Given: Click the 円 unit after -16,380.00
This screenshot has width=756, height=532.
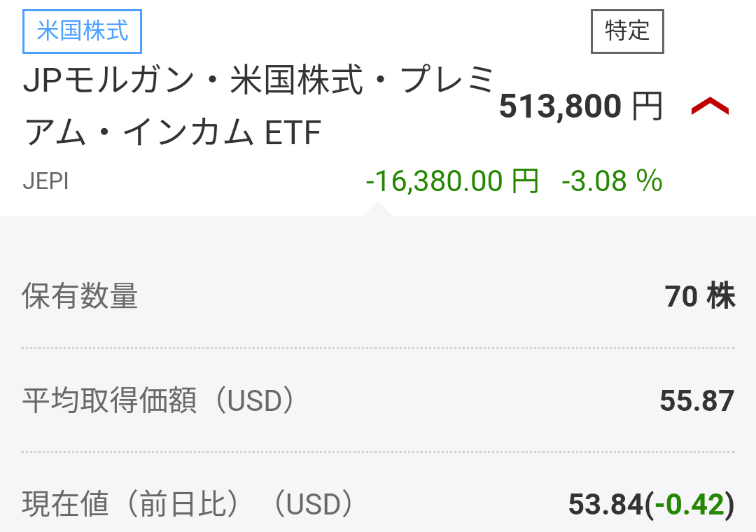Looking at the screenshot, I should click(525, 181).
